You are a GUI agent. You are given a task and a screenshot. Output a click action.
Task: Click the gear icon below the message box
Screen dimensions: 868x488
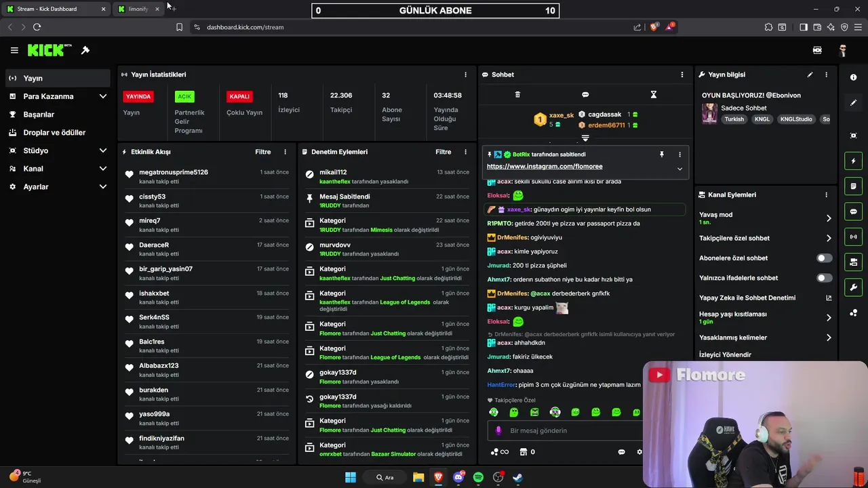(x=639, y=452)
